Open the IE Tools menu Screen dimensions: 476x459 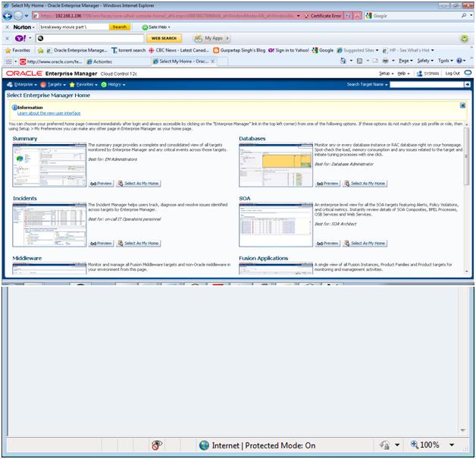pos(446,61)
